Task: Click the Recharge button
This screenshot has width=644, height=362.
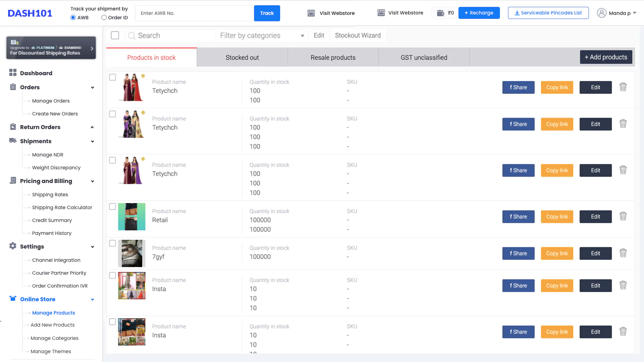Action: (479, 13)
